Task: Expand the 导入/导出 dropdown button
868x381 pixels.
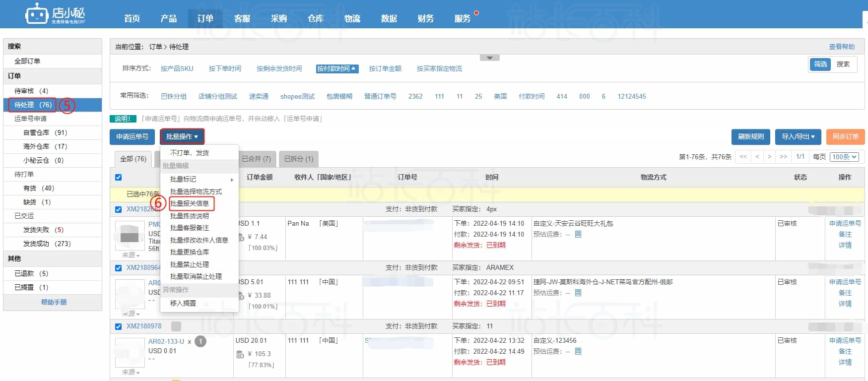Action: click(798, 137)
